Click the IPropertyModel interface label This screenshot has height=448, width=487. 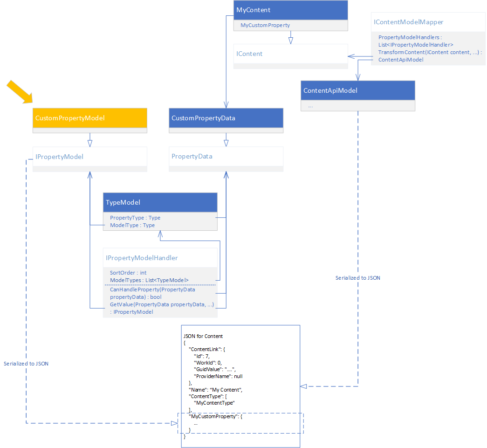[x=59, y=157]
